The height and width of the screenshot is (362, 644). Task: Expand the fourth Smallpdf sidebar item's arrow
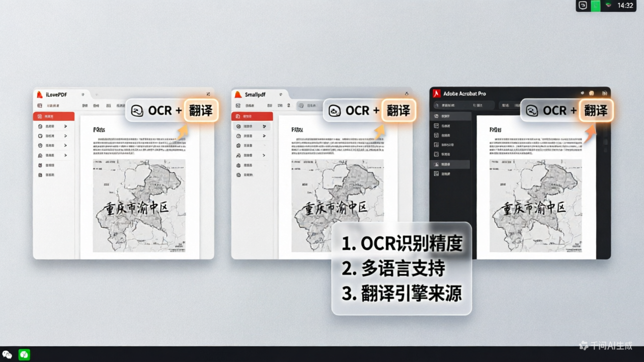point(264,155)
